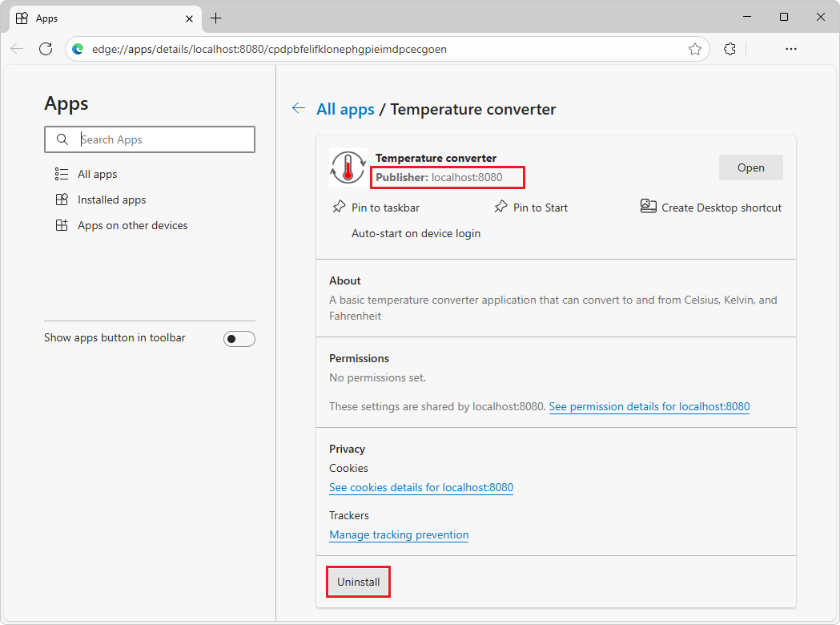The height and width of the screenshot is (625, 840).
Task: Select the Installed apps sidebar icon
Action: 62,199
